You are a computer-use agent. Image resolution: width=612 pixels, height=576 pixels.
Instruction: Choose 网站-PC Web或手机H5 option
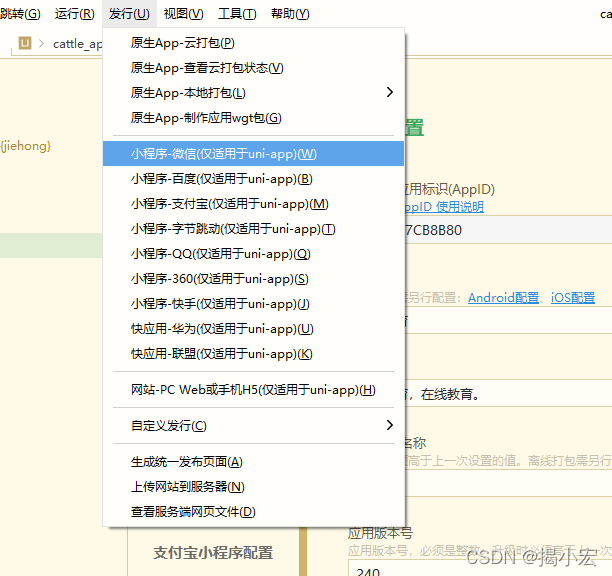click(x=253, y=389)
